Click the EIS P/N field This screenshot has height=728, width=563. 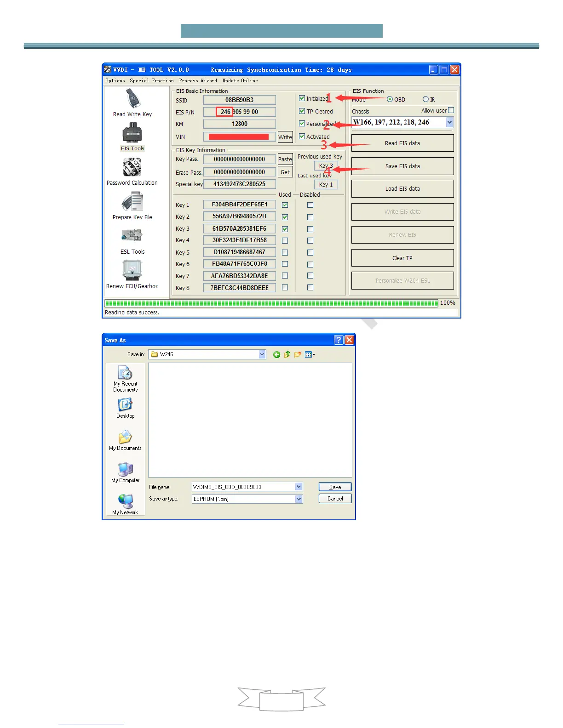coord(240,112)
